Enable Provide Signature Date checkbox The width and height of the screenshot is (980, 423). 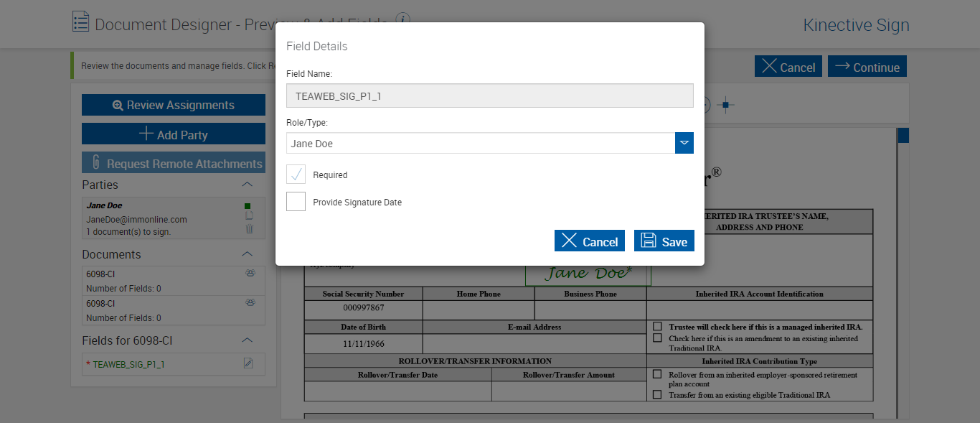[296, 202]
